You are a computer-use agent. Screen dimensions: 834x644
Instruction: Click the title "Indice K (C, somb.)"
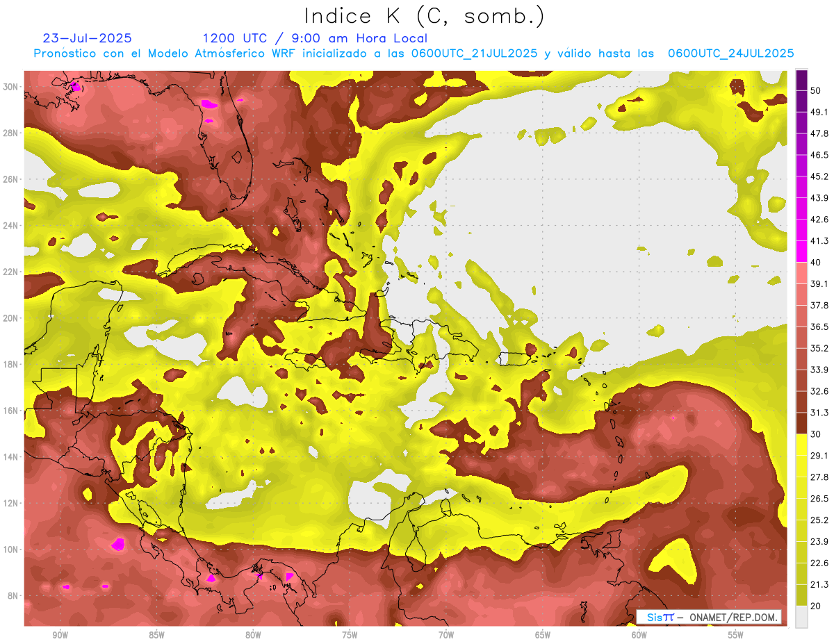point(424,16)
